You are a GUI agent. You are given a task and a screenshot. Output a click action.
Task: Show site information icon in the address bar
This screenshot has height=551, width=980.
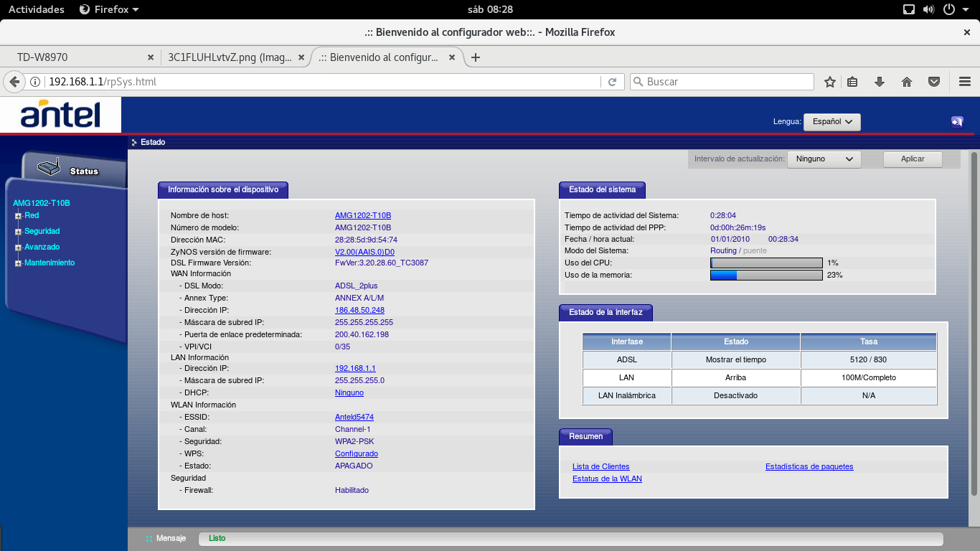tap(34, 82)
